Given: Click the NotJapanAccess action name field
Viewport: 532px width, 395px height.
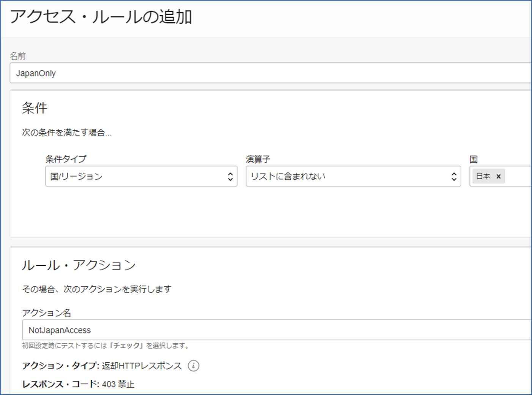Looking at the screenshot, I should pyautogui.click(x=277, y=330).
